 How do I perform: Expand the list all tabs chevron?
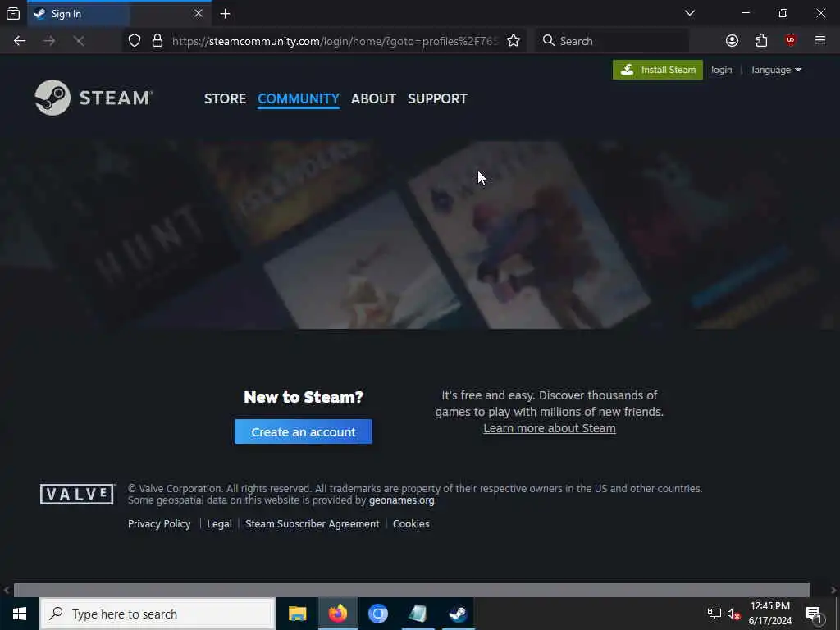click(690, 13)
